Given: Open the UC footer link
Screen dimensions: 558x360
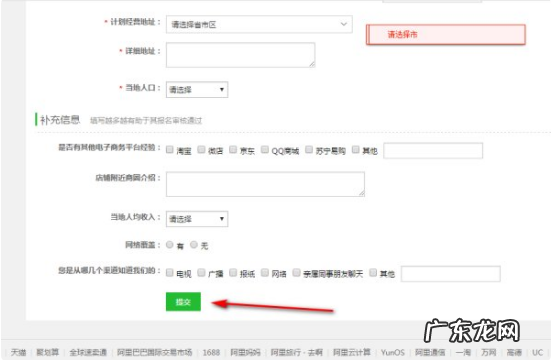Looking at the screenshot, I should (537, 352).
